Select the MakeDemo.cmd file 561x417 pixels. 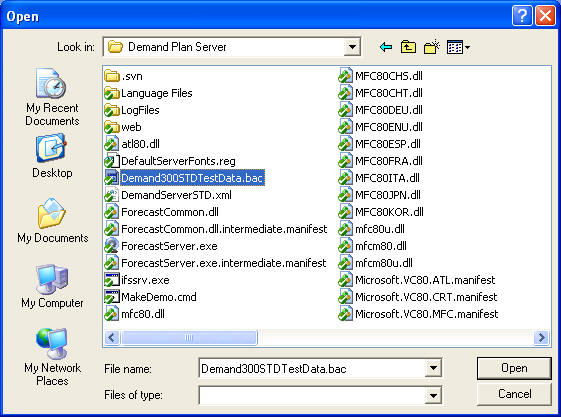coord(150,297)
